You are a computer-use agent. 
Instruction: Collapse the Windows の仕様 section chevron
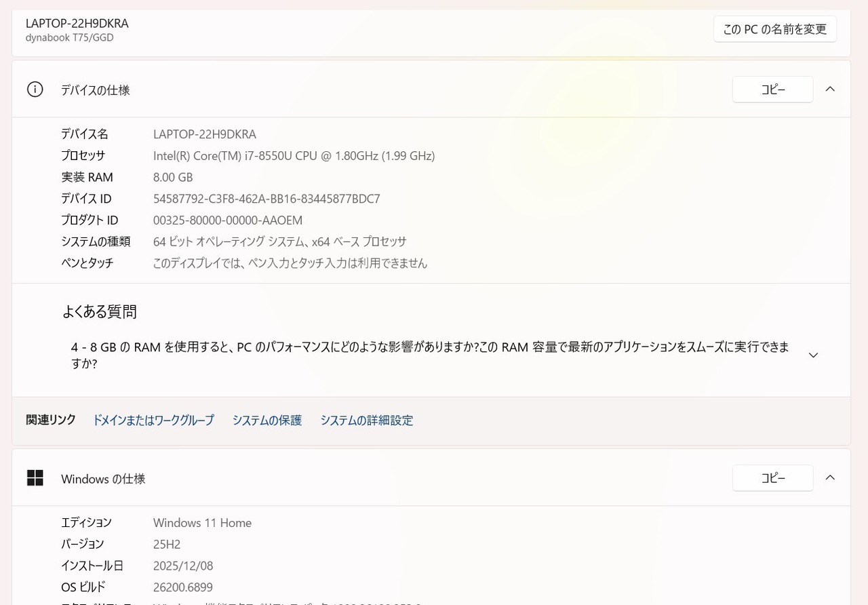tap(830, 478)
